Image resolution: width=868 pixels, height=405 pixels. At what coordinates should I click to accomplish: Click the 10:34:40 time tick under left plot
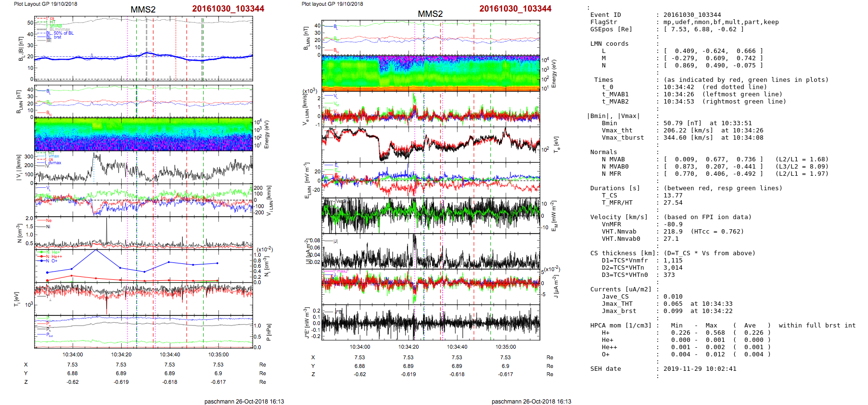[x=170, y=354]
